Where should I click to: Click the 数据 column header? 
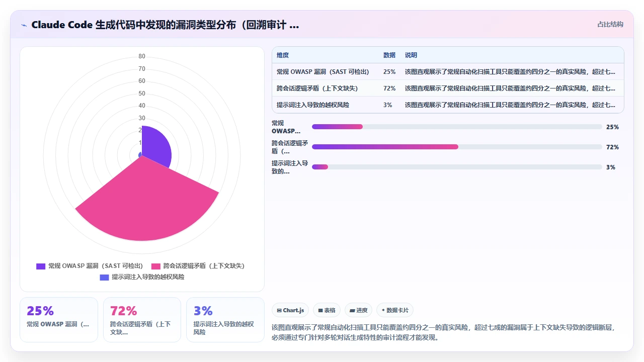(389, 55)
